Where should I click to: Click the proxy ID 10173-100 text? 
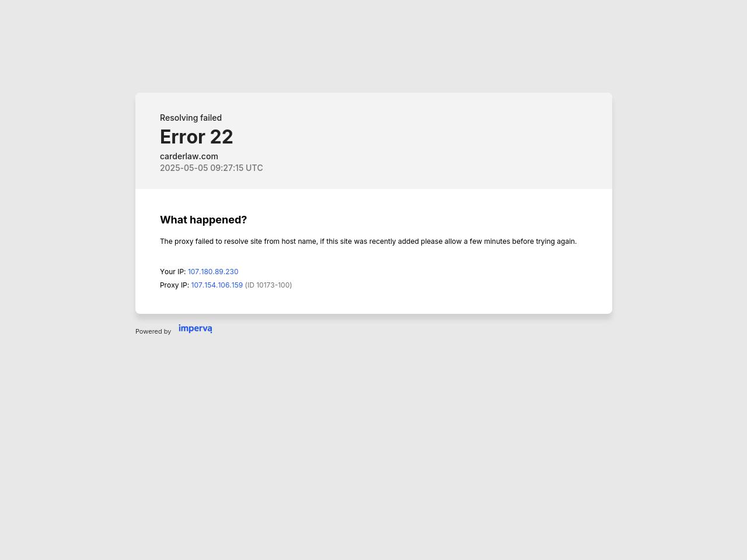pyautogui.click(x=268, y=285)
